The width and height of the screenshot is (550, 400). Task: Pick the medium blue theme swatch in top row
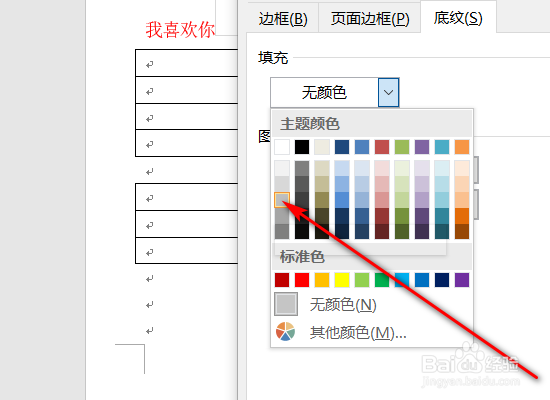[x=362, y=147]
